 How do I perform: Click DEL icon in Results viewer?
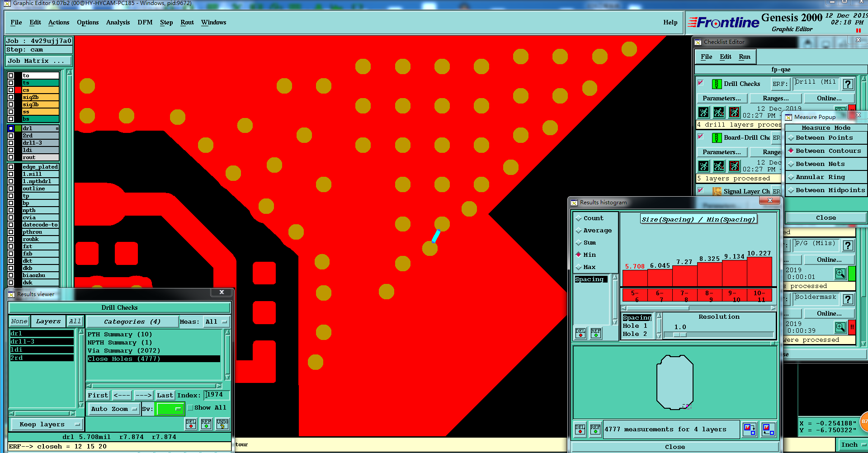[191, 424]
